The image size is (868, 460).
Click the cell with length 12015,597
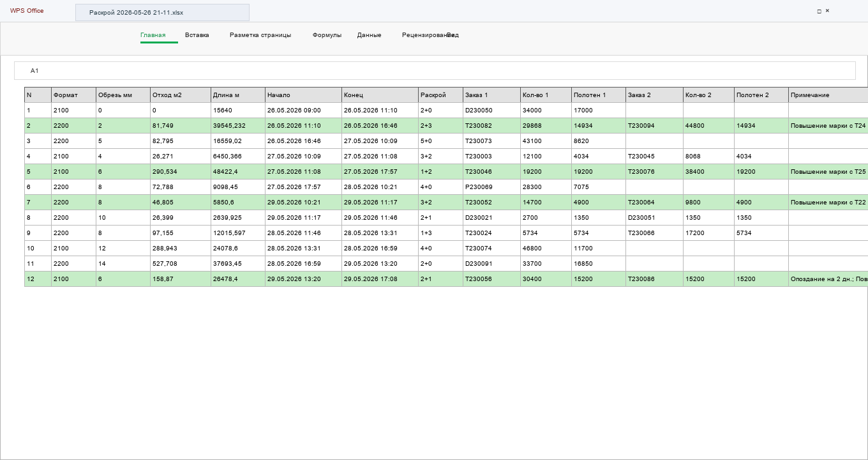point(238,233)
